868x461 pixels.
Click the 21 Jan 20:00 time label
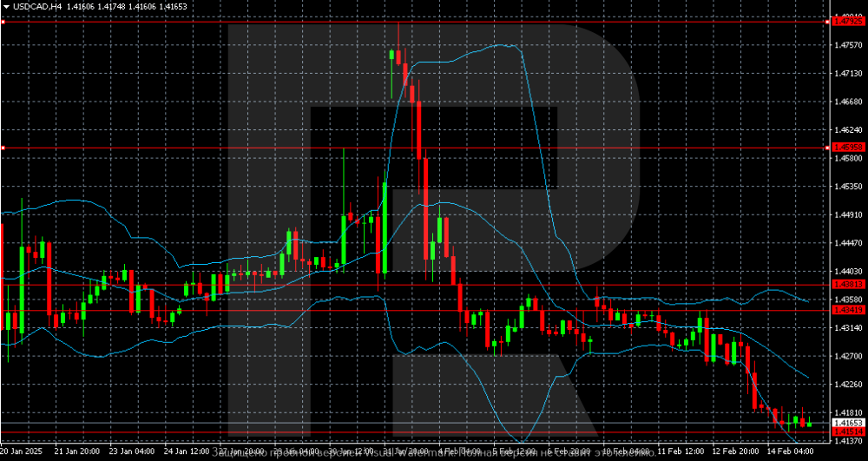pos(77,452)
